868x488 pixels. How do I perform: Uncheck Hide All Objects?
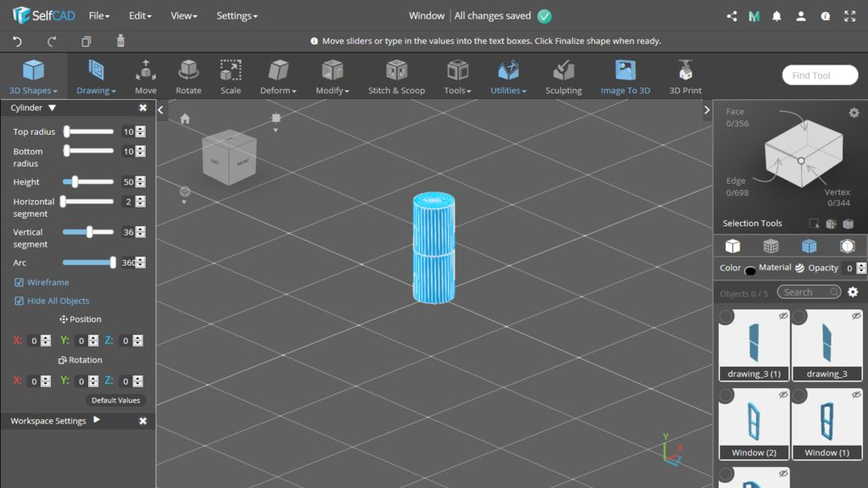19,301
